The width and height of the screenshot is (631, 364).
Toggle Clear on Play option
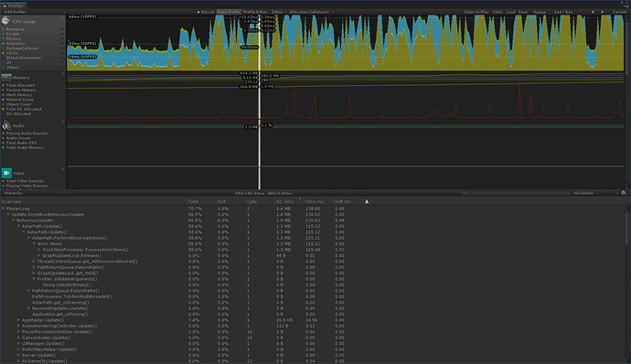(476, 12)
